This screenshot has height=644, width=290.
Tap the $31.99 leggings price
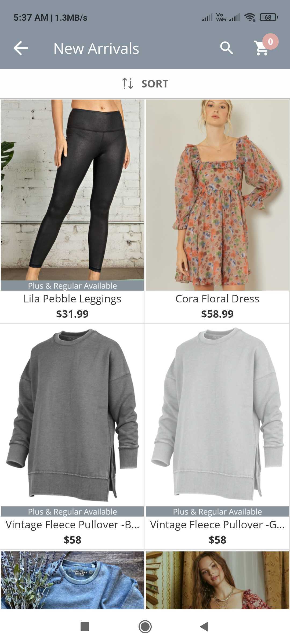pos(72,314)
